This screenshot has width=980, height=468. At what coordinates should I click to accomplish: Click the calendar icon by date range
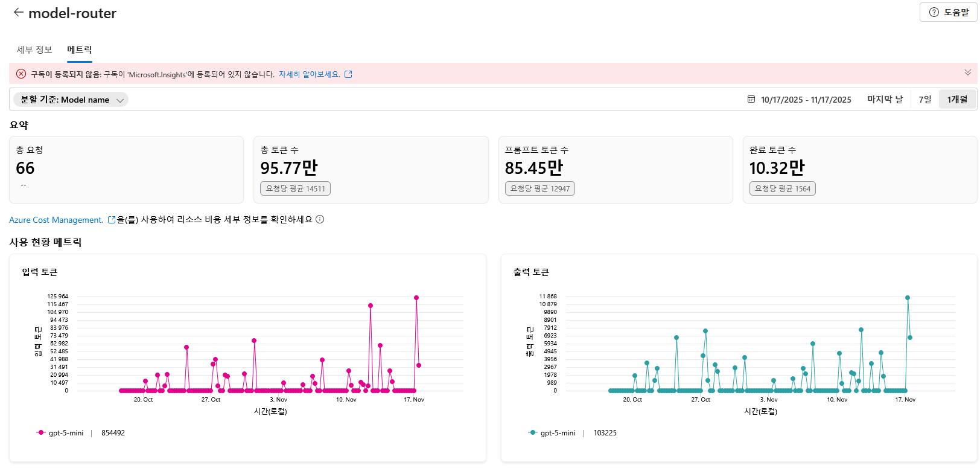click(751, 100)
